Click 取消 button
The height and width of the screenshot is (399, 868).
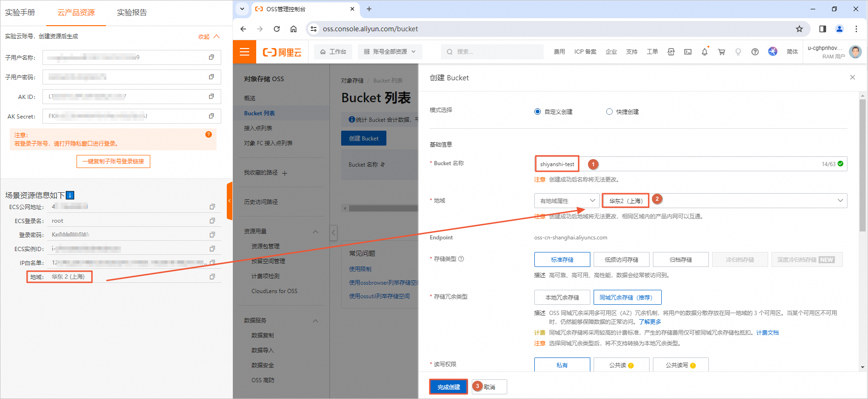coord(490,387)
